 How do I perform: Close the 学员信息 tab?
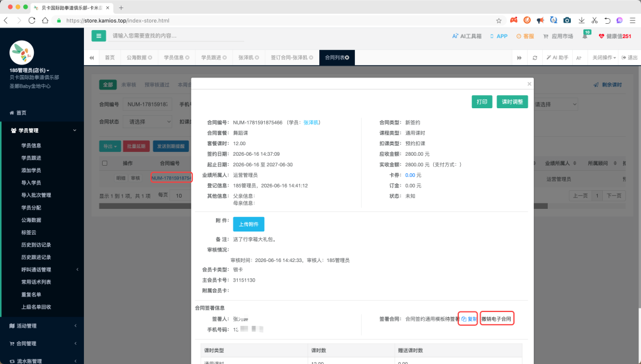pos(187,58)
